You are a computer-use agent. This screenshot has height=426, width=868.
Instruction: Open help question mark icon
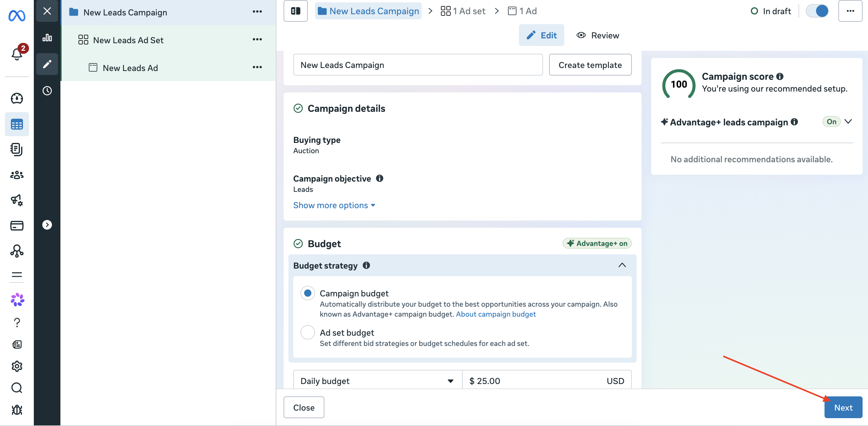click(x=17, y=322)
